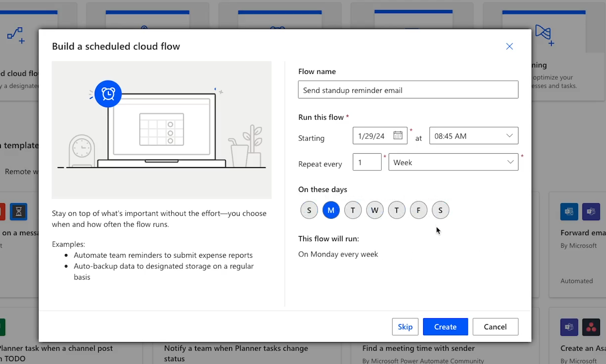Toggle Thursday in On these days
606x364 pixels.
[397, 210]
